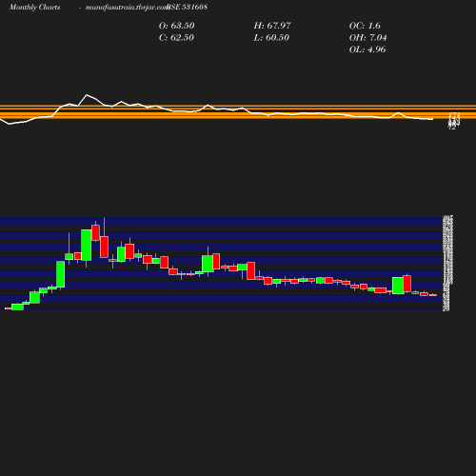The width and height of the screenshot is (476, 476).
Task: Click the 'Monthly Charts' title text
Action: pyautogui.click(x=35, y=8)
